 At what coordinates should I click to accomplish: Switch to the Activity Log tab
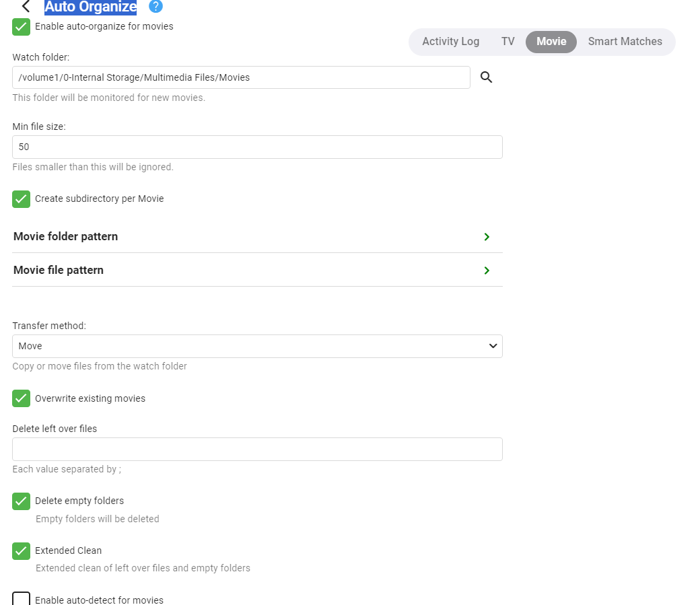(450, 42)
